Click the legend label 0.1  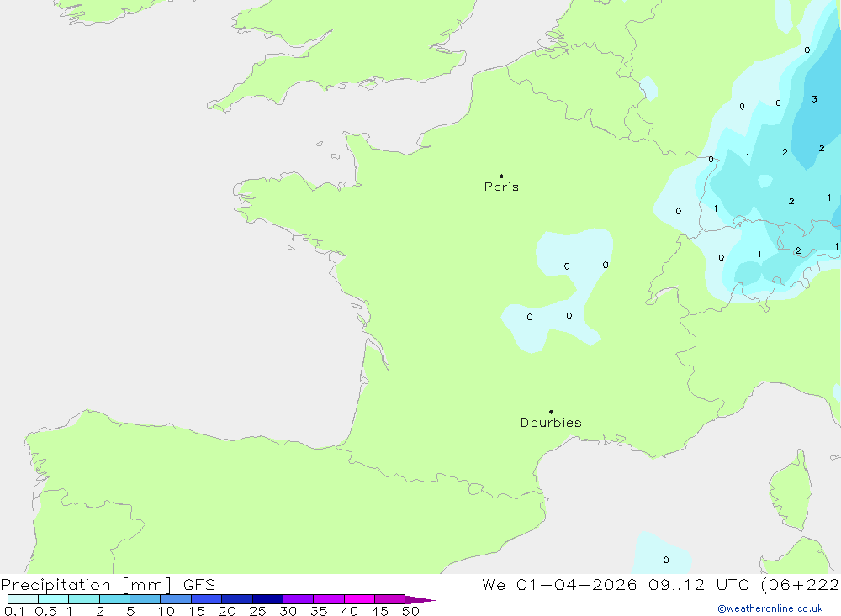(x=14, y=611)
